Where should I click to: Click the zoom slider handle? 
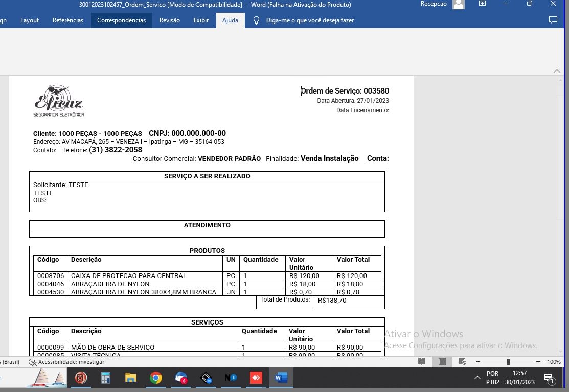point(508,362)
